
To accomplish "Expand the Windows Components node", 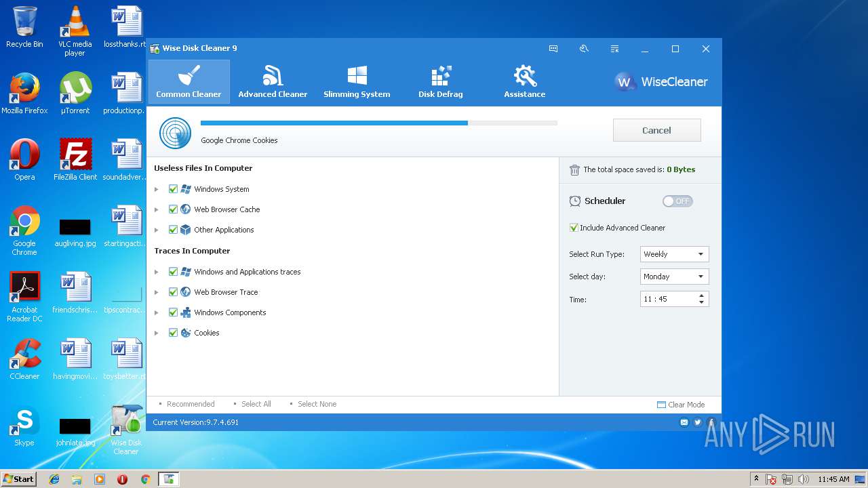I will click(157, 312).
